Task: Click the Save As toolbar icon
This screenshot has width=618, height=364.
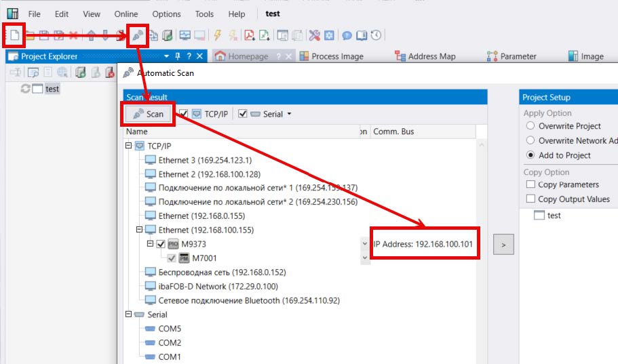Action: tap(59, 35)
